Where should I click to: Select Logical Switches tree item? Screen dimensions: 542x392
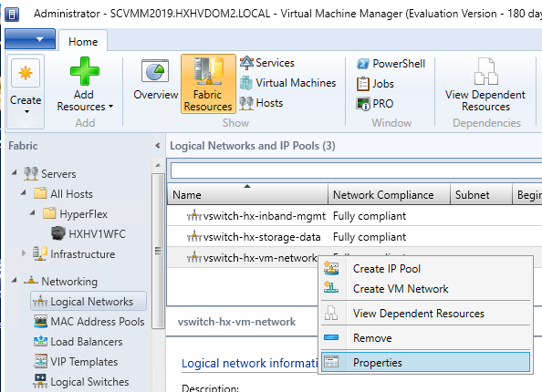(x=81, y=382)
